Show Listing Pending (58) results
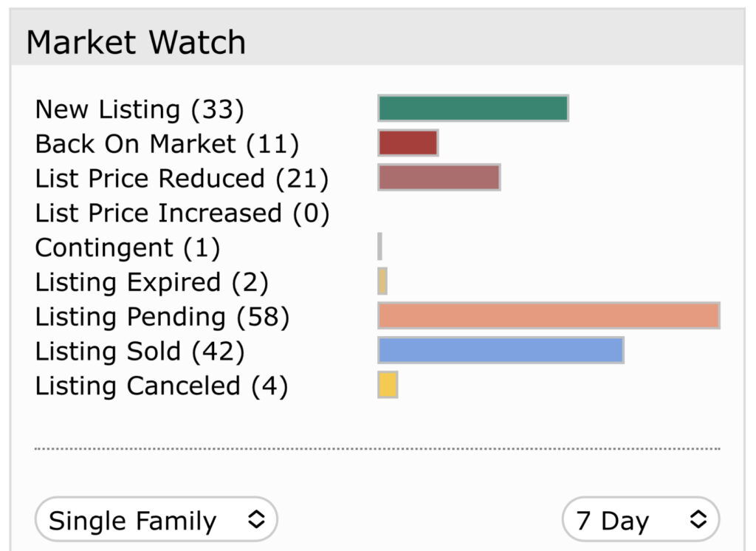 [x=162, y=317]
